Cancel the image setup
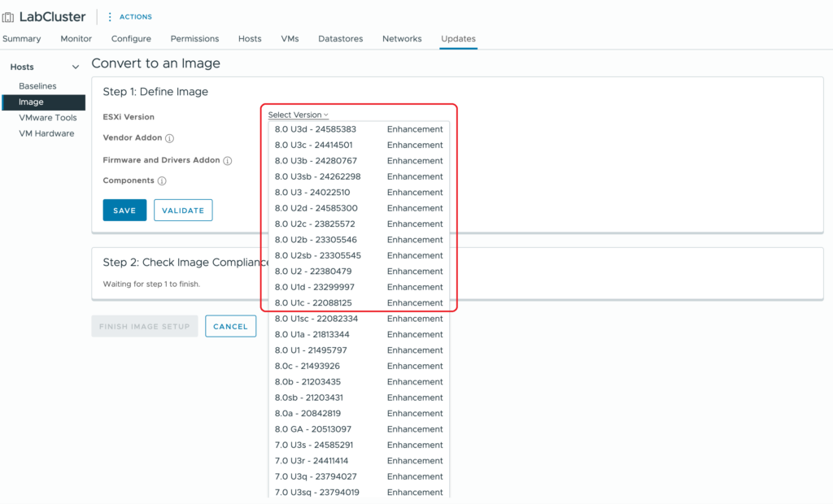Viewport: 833px width, 504px height. (230, 327)
